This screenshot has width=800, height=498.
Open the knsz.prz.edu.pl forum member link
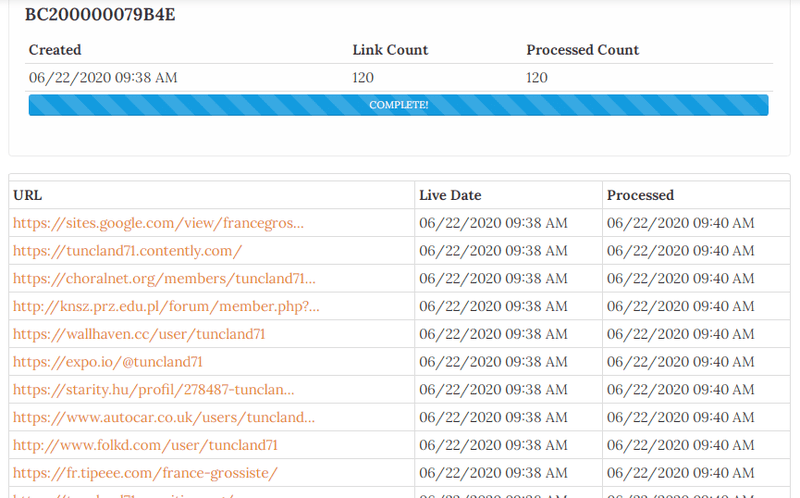coord(166,307)
